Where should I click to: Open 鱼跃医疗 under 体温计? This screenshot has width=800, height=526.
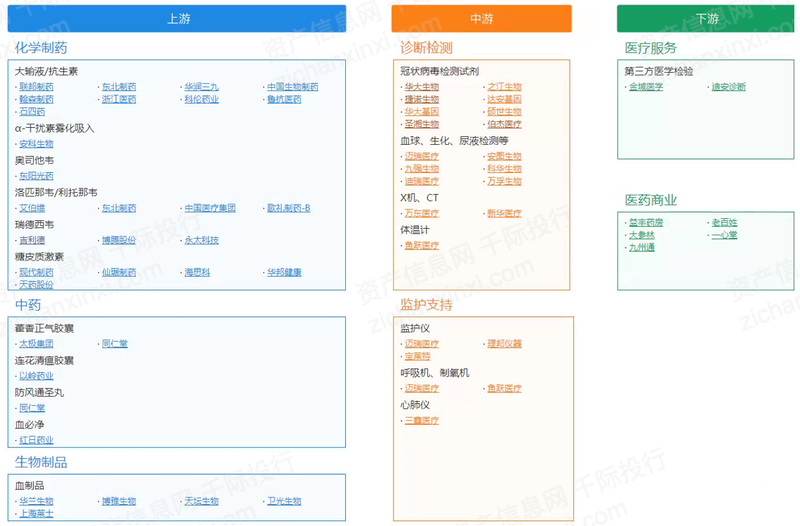[422, 246]
